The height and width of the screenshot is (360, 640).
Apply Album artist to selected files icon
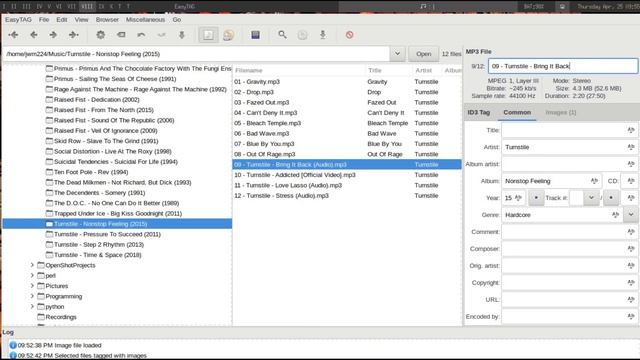click(631, 164)
